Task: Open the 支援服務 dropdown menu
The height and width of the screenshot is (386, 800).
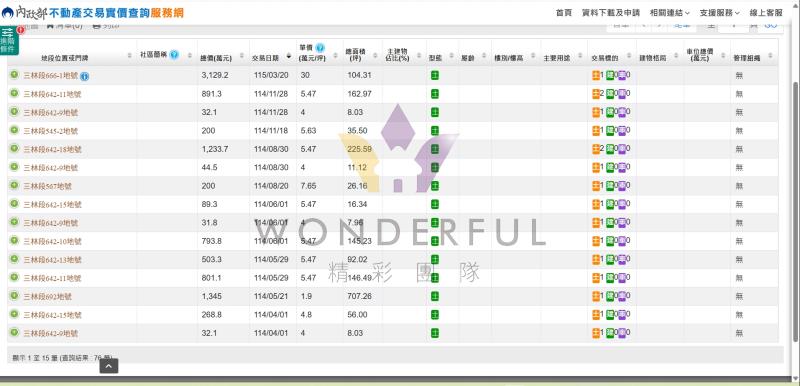Action: pos(719,13)
